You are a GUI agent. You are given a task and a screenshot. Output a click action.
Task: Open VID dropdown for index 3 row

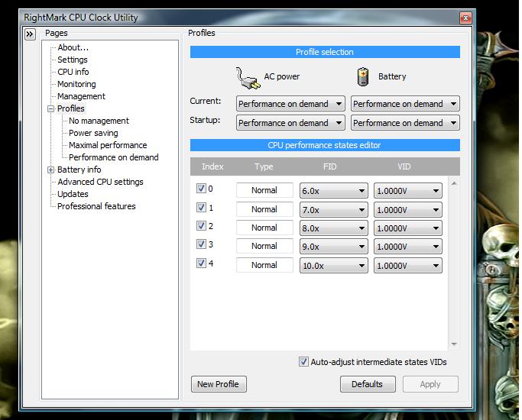pyautogui.click(x=408, y=247)
